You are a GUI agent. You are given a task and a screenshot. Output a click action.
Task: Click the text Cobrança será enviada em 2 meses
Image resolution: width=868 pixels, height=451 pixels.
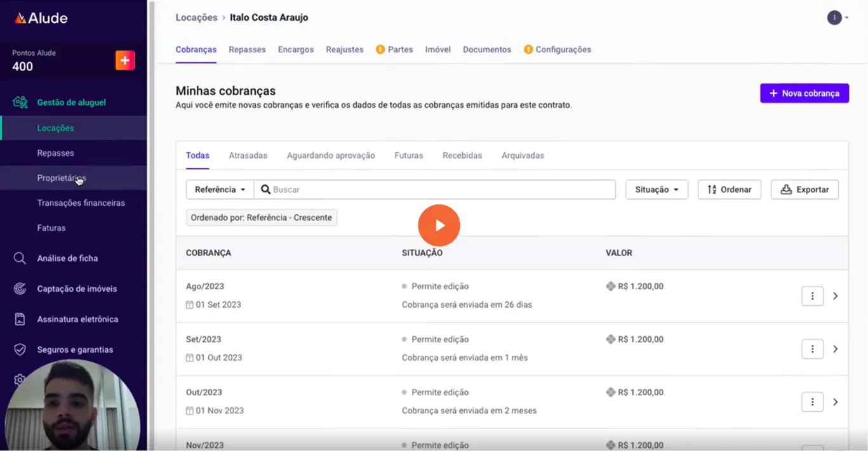469,411
